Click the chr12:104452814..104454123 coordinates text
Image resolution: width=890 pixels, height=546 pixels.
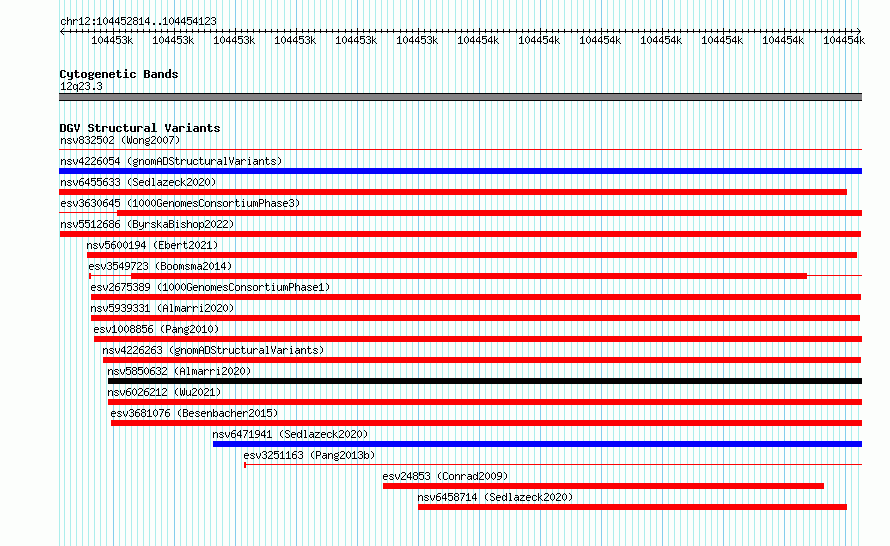tap(138, 21)
